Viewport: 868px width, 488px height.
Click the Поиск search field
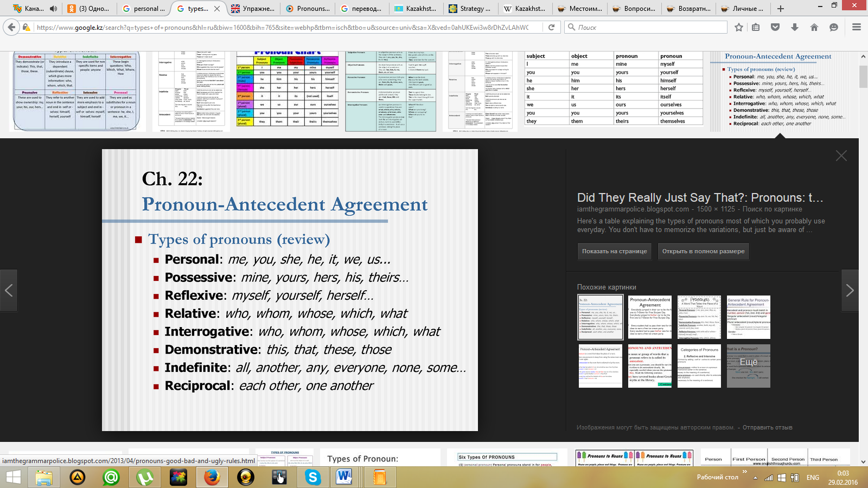click(x=648, y=27)
